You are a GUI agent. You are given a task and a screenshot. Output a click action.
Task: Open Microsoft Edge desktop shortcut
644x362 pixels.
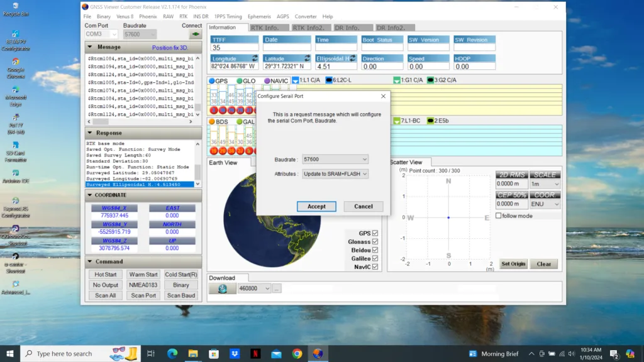(x=16, y=96)
